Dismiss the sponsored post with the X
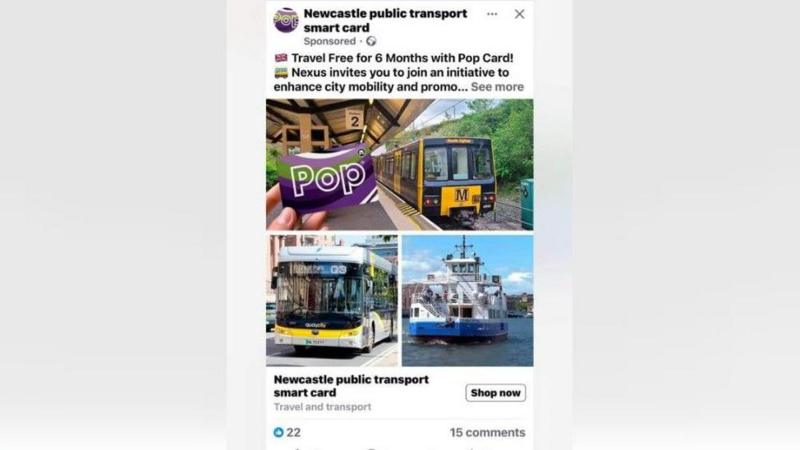800x450 pixels. (519, 14)
